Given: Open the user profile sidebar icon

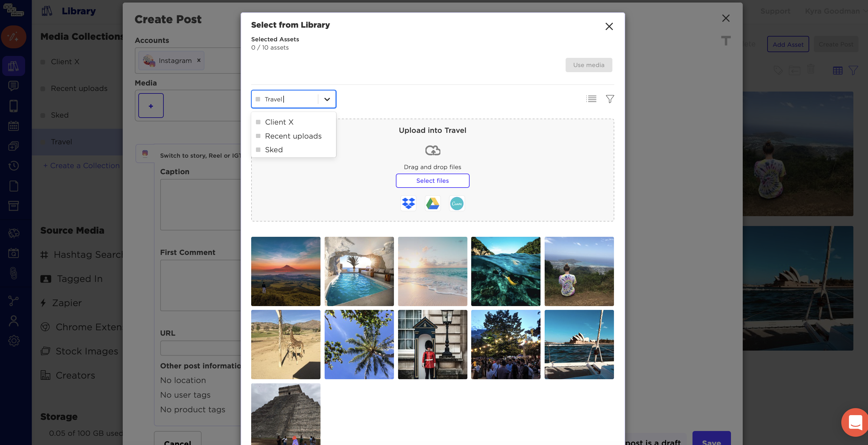Looking at the screenshot, I should pos(13,321).
